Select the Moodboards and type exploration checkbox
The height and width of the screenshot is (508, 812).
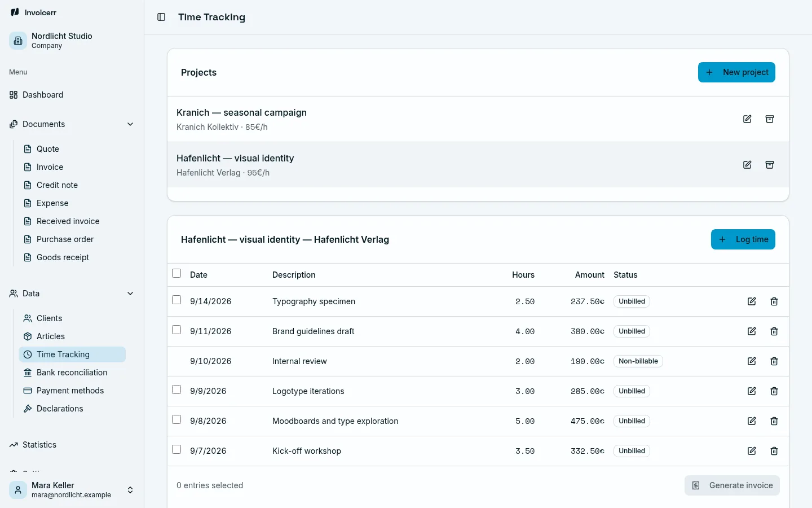point(176,419)
